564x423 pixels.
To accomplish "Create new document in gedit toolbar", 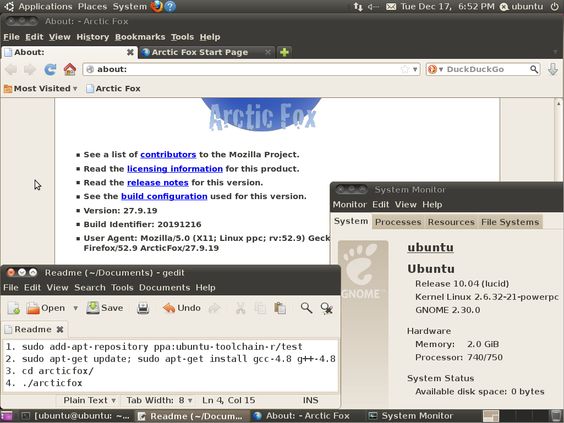I will (14, 308).
